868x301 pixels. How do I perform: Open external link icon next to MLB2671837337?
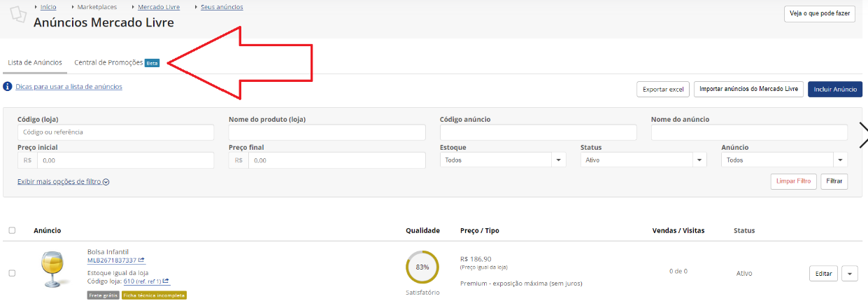(141, 260)
